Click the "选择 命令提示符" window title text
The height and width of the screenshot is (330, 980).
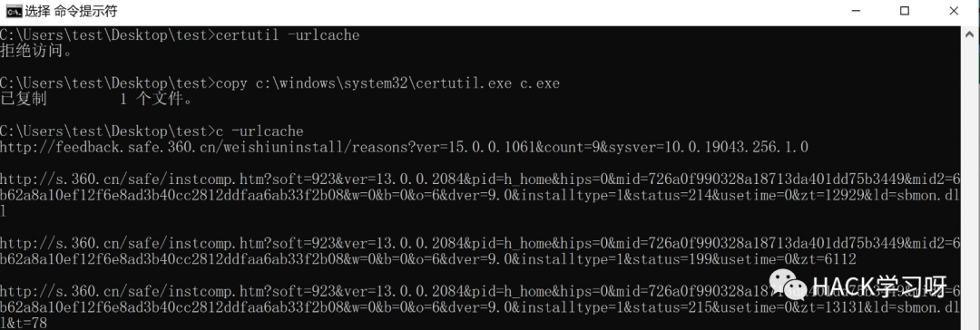(71, 11)
